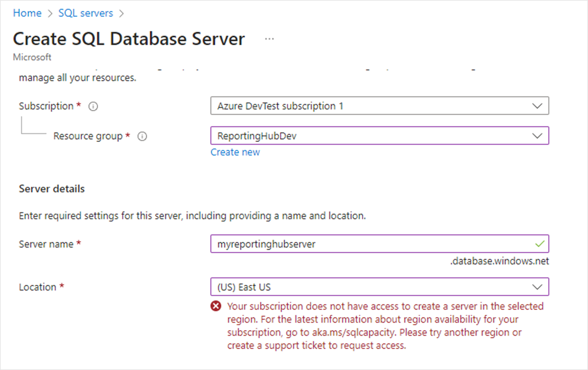
Task: Click the Create new resource group link
Action: [x=235, y=152]
